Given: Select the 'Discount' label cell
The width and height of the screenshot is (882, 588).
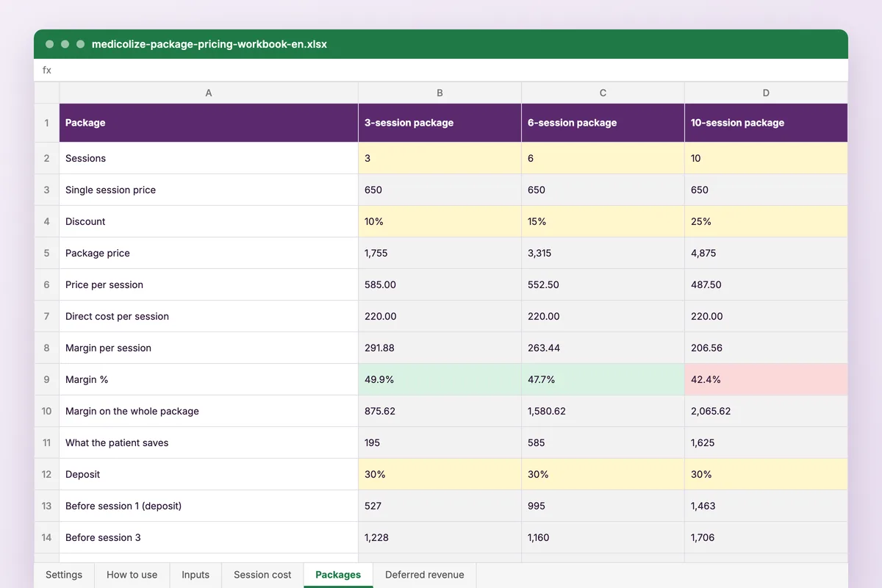Looking at the screenshot, I should [x=209, y=221].
